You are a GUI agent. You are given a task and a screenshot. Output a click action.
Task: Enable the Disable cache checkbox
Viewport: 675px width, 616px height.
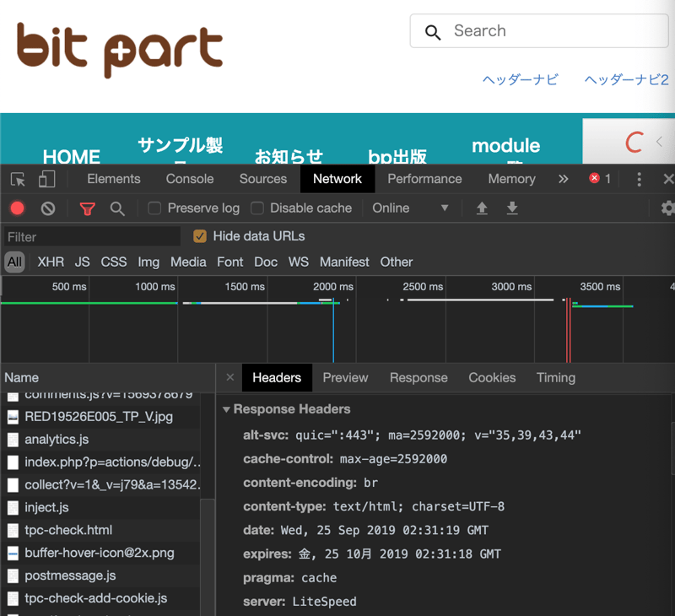(256, 208)
